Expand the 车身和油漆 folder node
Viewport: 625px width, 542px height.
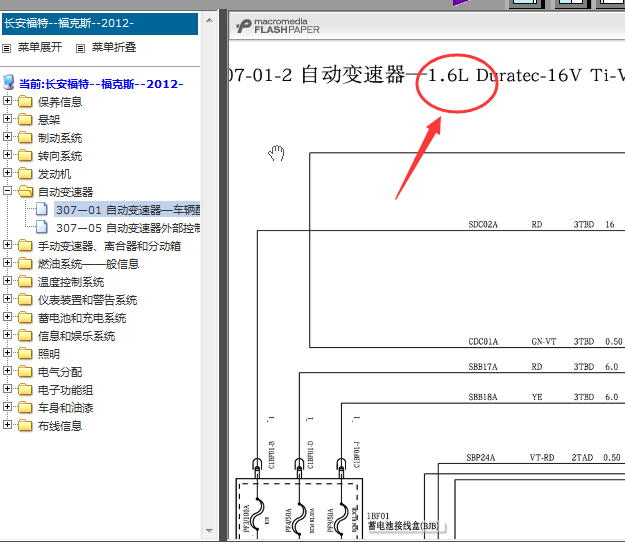[x=7, y=406]
